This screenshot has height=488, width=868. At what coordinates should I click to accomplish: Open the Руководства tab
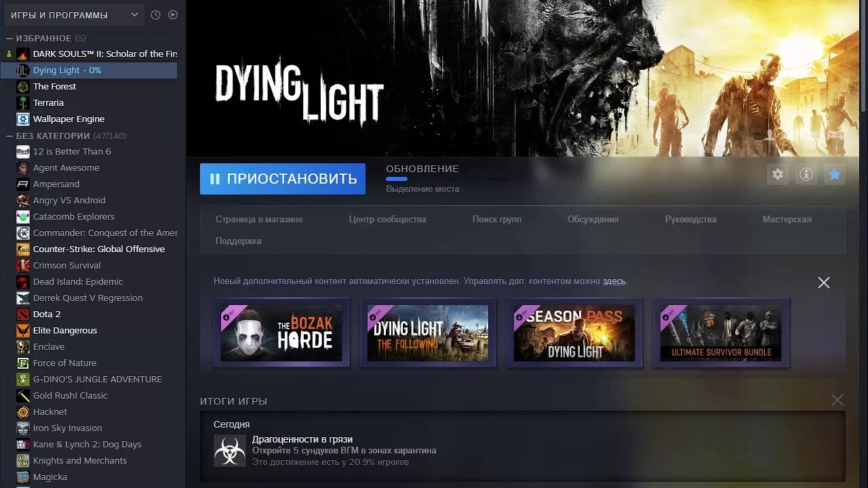tap(690, 219)
